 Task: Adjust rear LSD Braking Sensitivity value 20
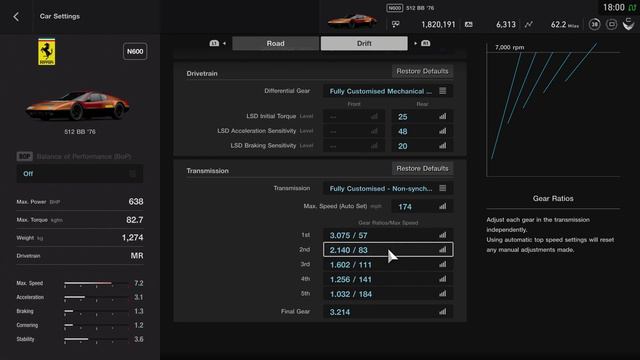422,146
